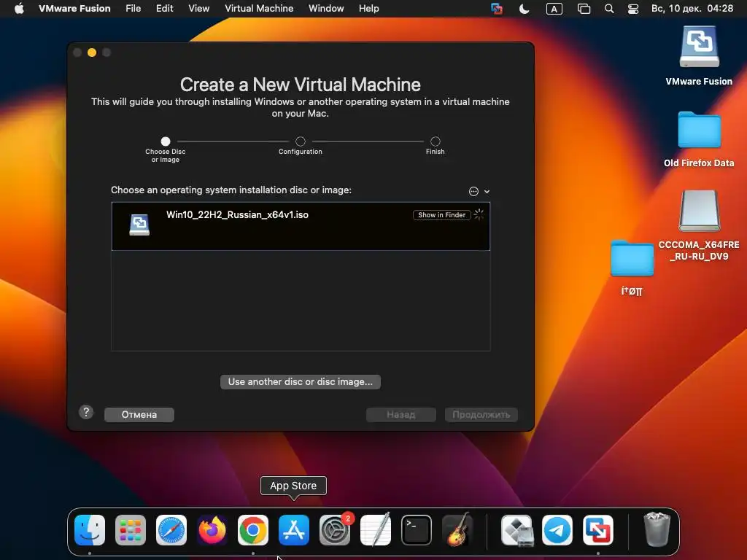Screen dimensions: 747x560
Task: Click Use another disc or disc image
Action: click(300, 381)
